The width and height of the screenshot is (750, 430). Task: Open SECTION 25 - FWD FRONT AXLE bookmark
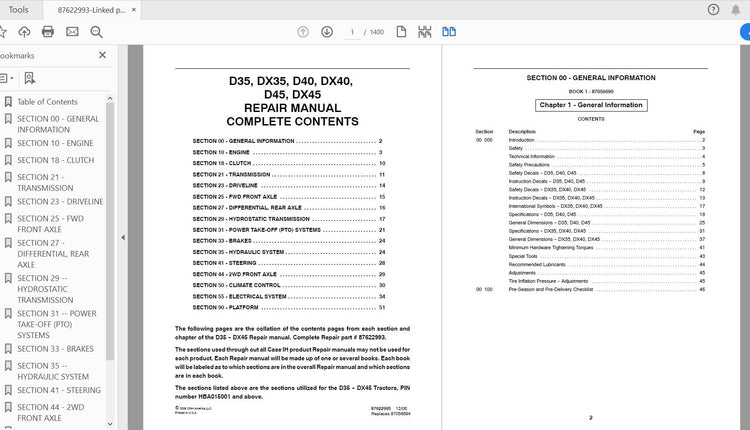(50, 224)
